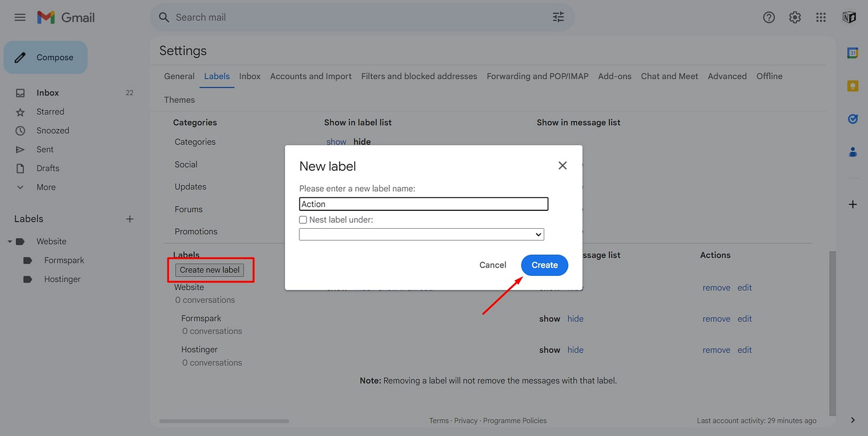
Task: Open the search options filter icon
Action: point(558,17)
